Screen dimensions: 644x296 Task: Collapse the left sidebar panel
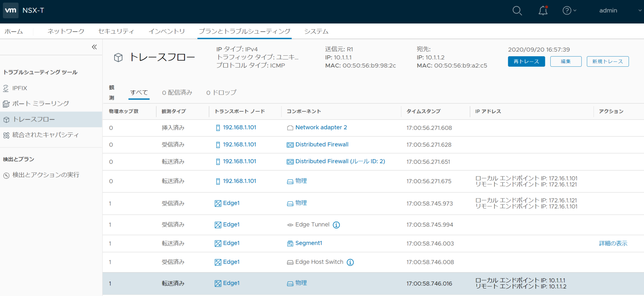pyautogui.click(x=94, y=47)
